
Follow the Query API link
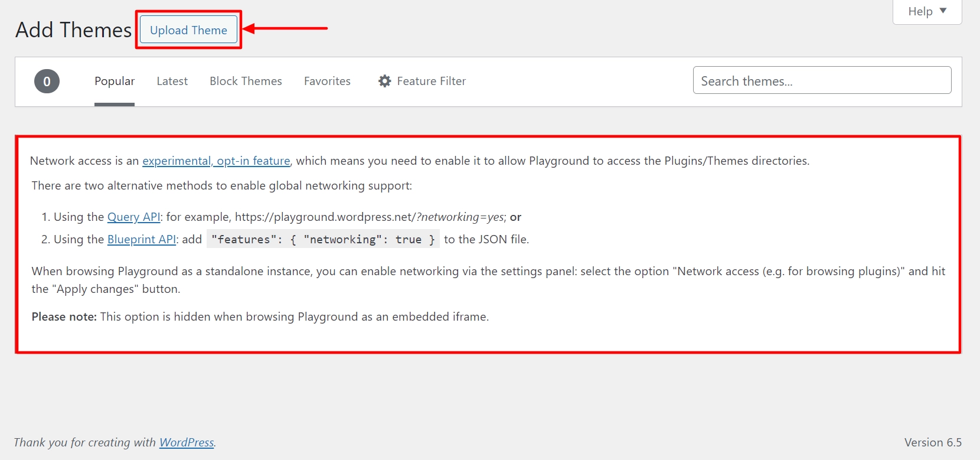133,217
